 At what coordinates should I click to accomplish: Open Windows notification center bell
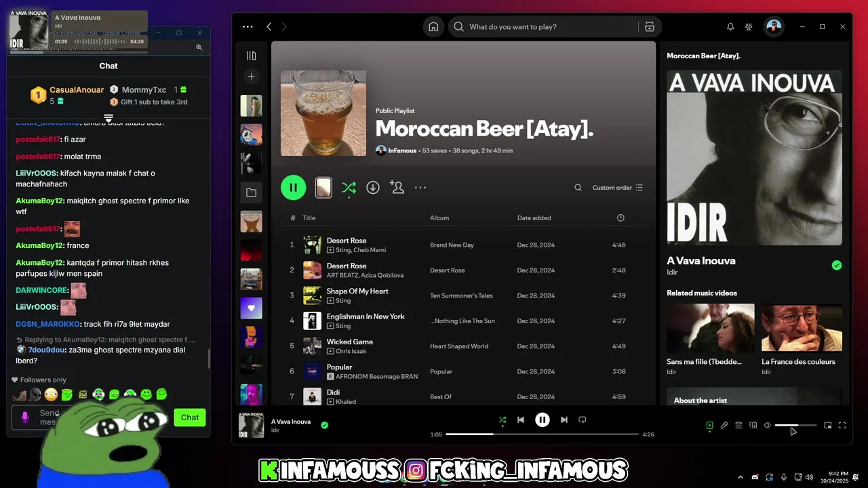click(x=856, y=477)
